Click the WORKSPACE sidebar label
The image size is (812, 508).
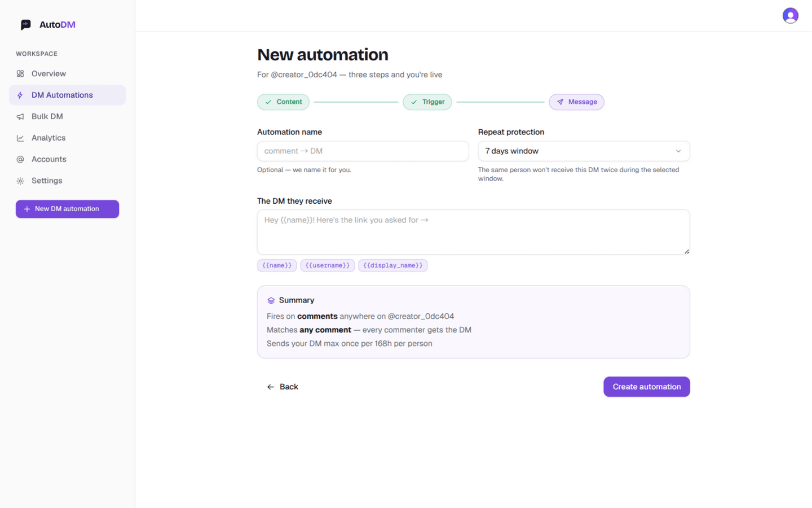(x=37, y=54)
